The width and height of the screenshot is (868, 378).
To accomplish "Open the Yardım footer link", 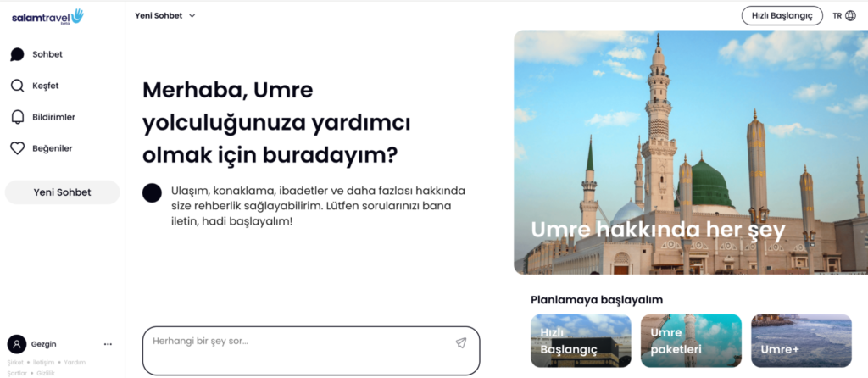I will [75, 363].
